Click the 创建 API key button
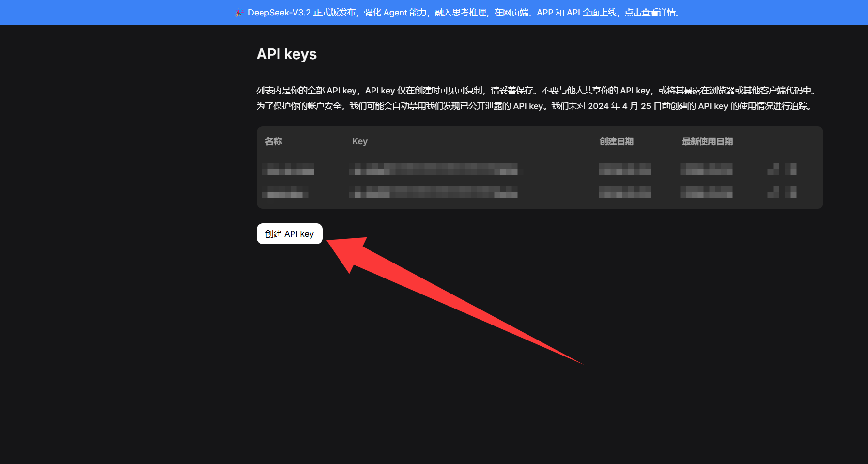868x464 pixels. [x=289, y=234]
